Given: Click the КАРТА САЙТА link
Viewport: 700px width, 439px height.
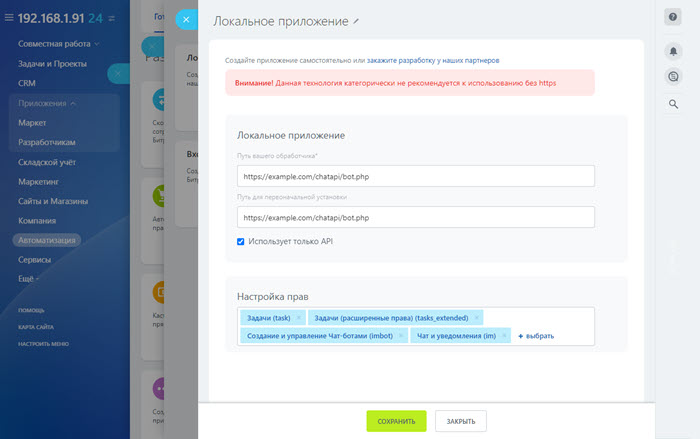Looking at the screenshot, I should tap(36, 327).
